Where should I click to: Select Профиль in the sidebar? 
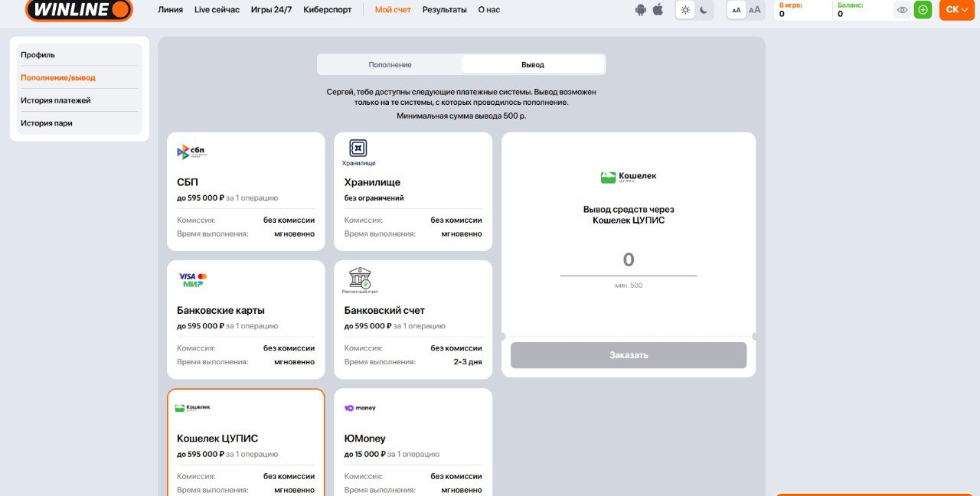click(x=80, y=55)
